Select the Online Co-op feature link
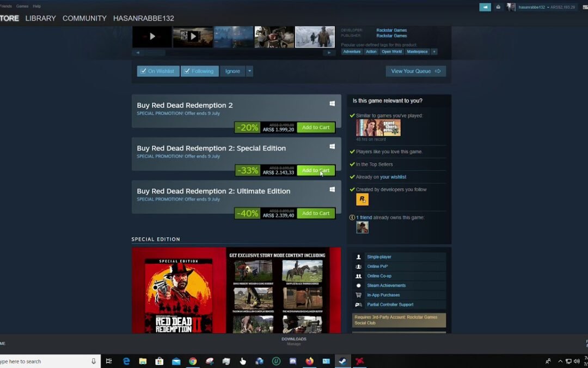This screenshot has width=588, height=368. pos(379,276)
